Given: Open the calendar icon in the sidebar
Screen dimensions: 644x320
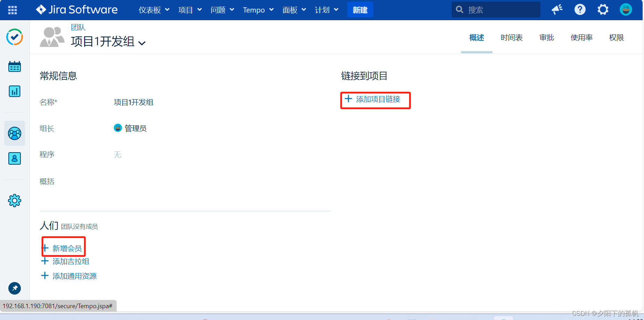Looking at the screenshot, I should pyautogui.click(x=14, y=66).
